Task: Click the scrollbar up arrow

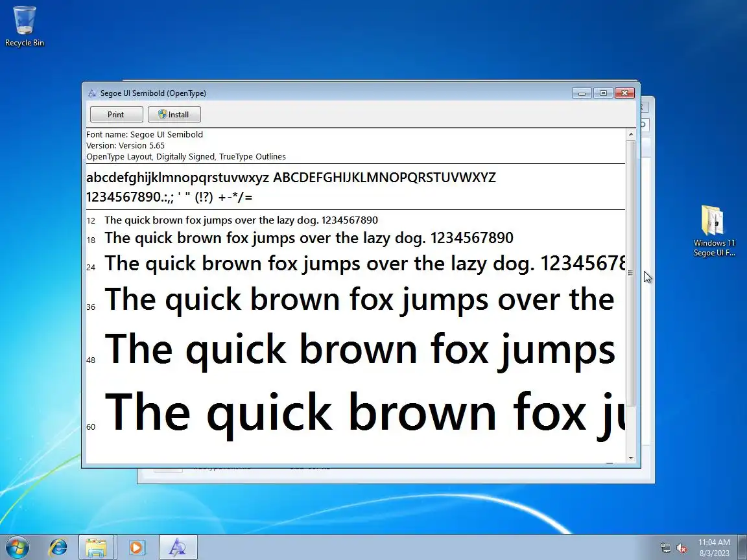Action: point(631,135)
